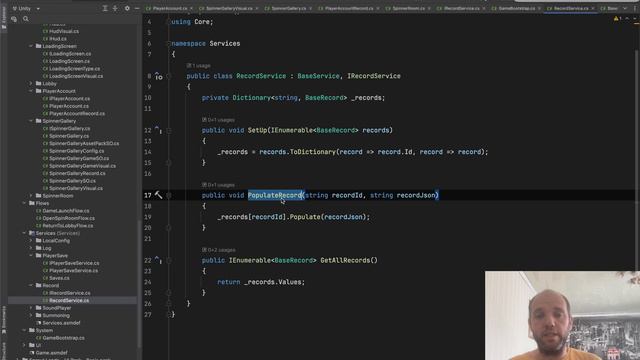Click the collapse-all icon in the explorer toolbar
Viewport: 640px width, 360px height.
[115, 8]
